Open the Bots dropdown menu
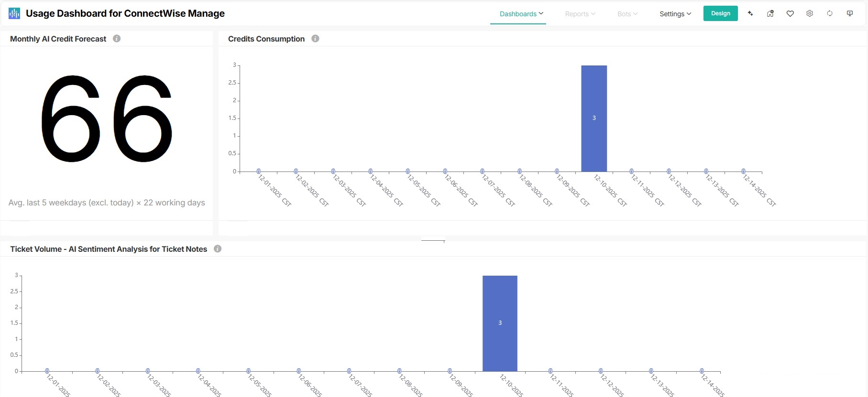868x397 pixels. (627, 14)
